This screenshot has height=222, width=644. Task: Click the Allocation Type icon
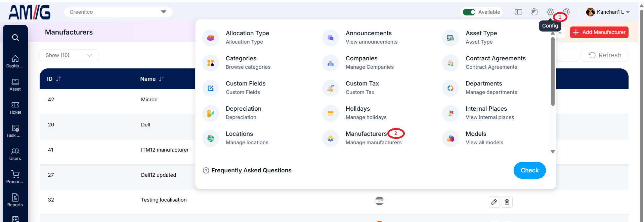211,38
